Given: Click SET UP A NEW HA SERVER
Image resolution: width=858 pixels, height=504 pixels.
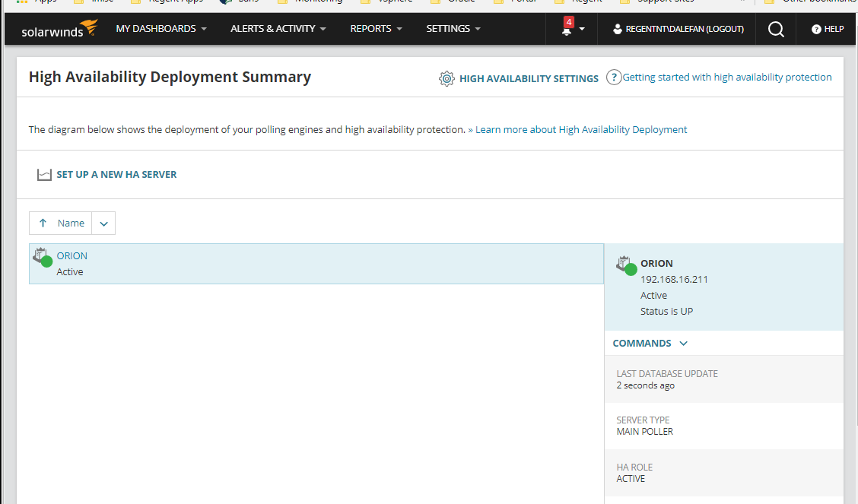Looking at the screenshot, I should click(x=116, y=174).
